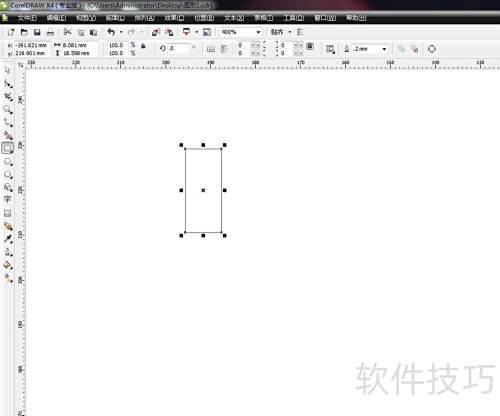This screenshot has height=416, width=500.
Task: Activate the Text tool (字)
Action: click(7, 200)
